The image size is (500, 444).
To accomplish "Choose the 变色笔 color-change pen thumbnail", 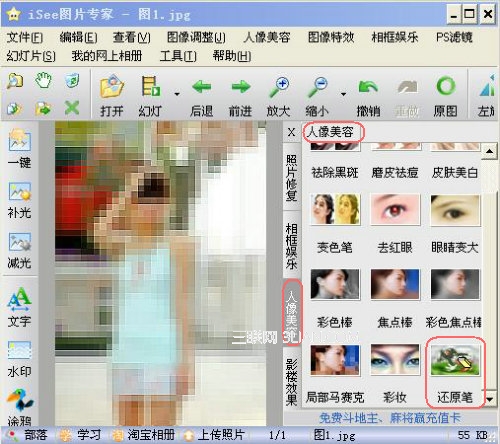I will click(x=335, y=209).
